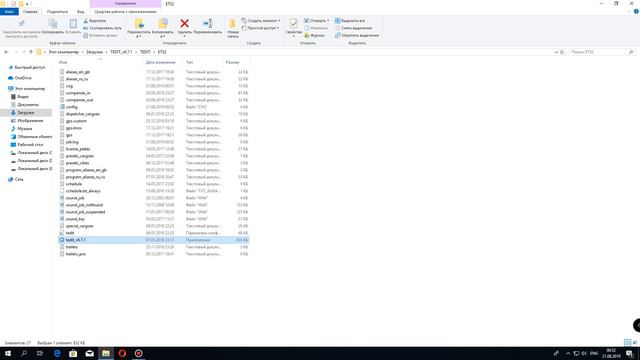The width and height of the screenshot is (640, 360).
Task: Click Invert selection (Обратить выделение)
Action: coord(357,36)
